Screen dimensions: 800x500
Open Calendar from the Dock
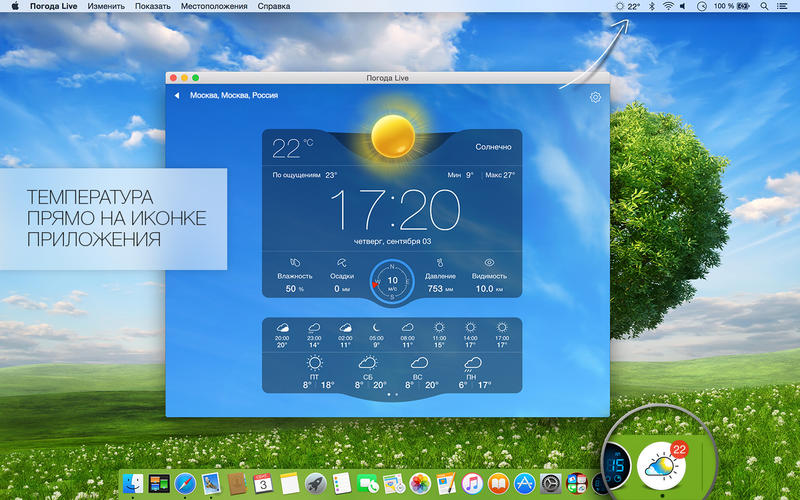pyautogui.click(x=263, y=483)
